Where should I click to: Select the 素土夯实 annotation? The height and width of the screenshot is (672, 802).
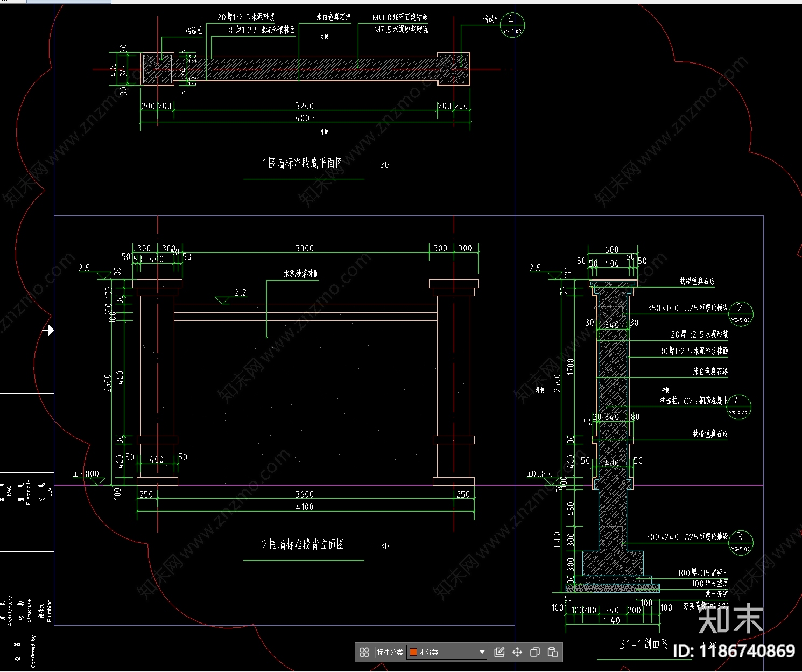(717, 593)
